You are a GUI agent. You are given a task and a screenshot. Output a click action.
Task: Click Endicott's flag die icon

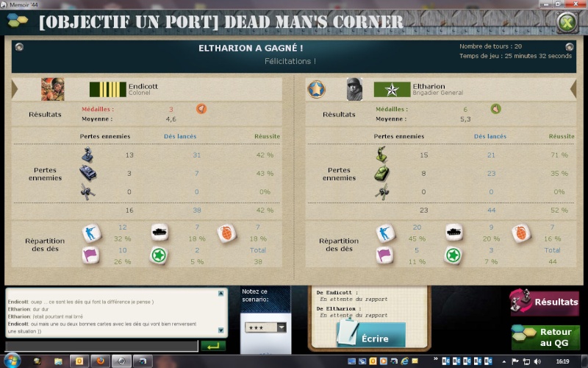[x=90, y=255]
